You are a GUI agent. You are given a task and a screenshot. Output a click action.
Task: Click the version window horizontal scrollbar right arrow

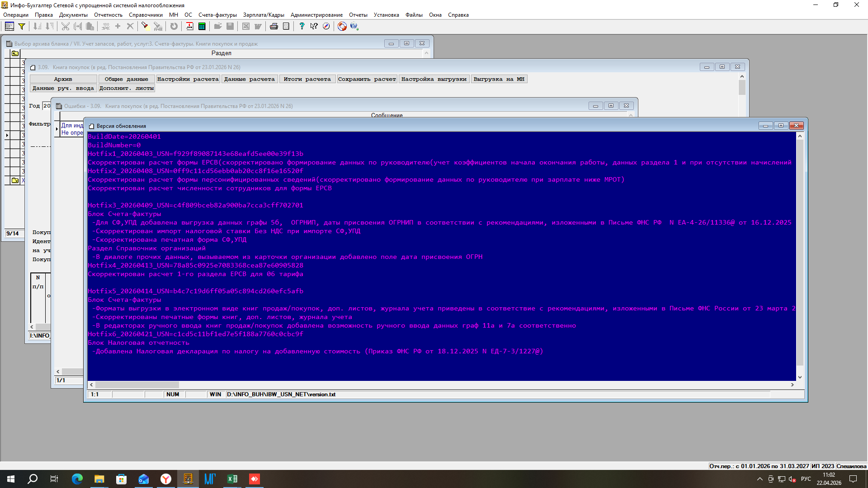pyautogui.click(x=792, y=385)
